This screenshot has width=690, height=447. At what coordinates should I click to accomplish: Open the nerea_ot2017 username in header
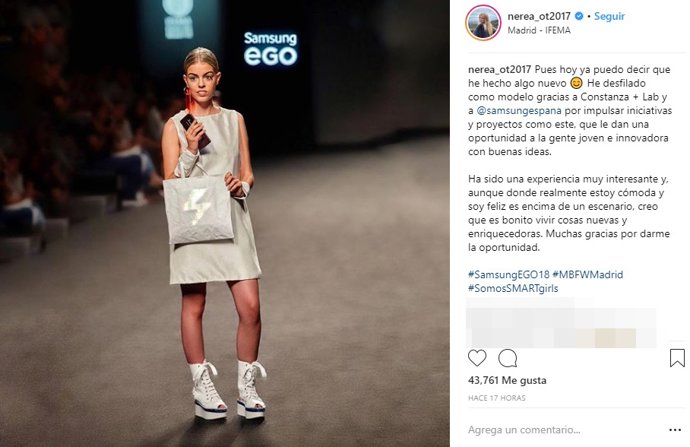(x=539, y=16)
